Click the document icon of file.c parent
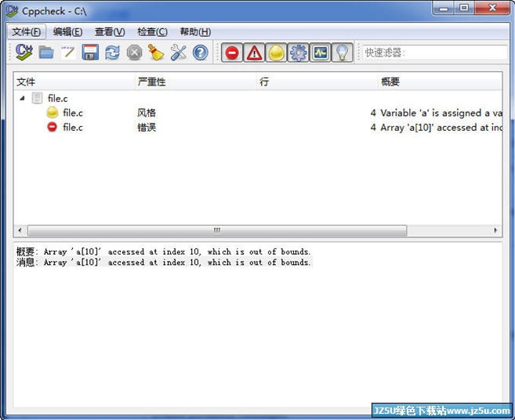 pyautogui.click(x=37, y=98)
